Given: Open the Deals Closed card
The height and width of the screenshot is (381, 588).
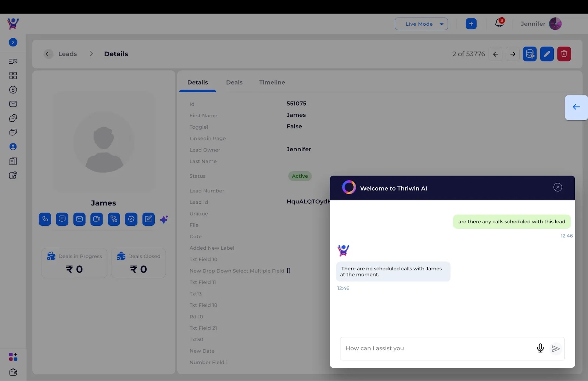Looking at the screenshot, I should tap(139, 263).
